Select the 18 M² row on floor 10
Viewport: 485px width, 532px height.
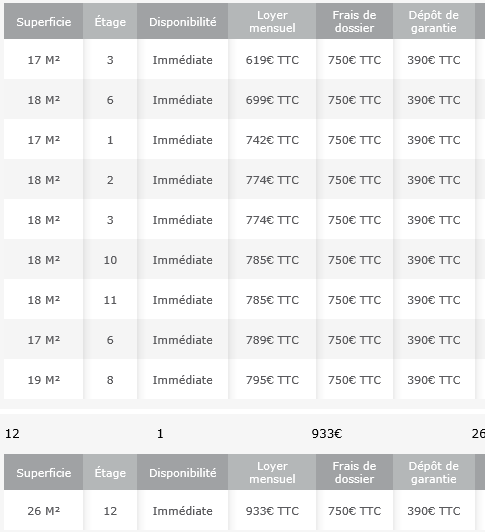pyautogui.click(x=244, y=259)
